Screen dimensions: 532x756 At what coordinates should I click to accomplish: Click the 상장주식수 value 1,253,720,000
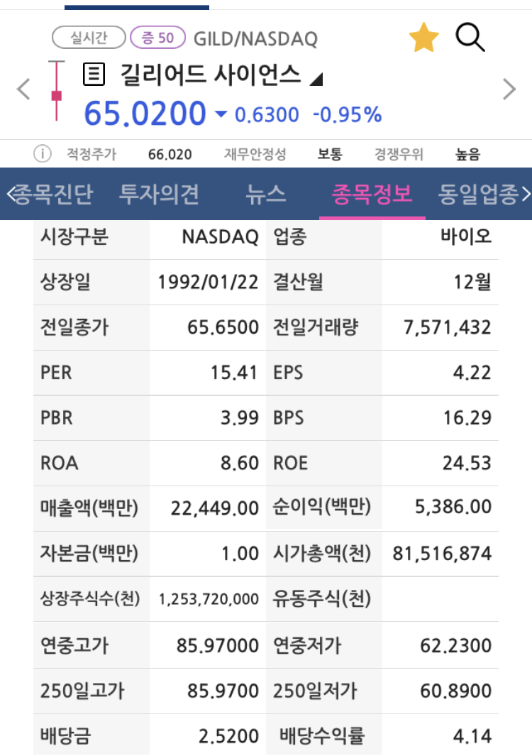click(x=209, y=599)
